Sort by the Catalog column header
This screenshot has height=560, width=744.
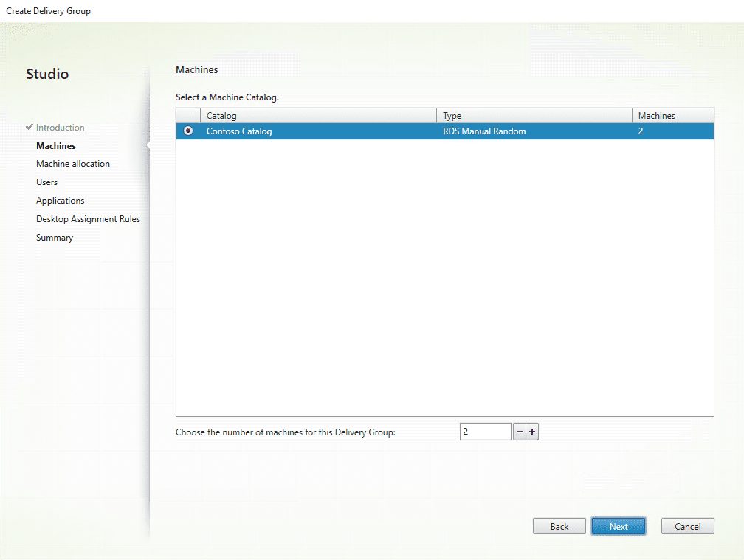318,116
